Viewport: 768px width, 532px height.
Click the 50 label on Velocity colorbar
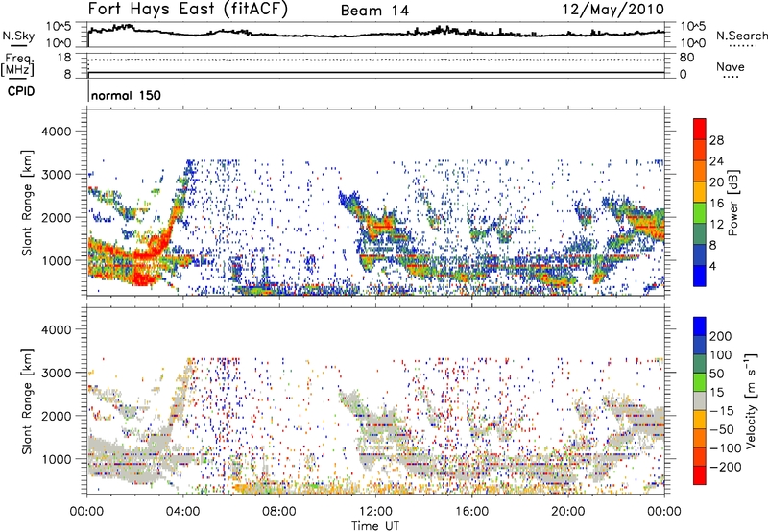pyautogui.click(x=716, y=374)
